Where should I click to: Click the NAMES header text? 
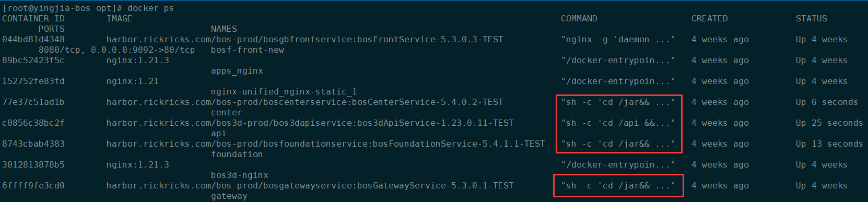click(224, 29)
